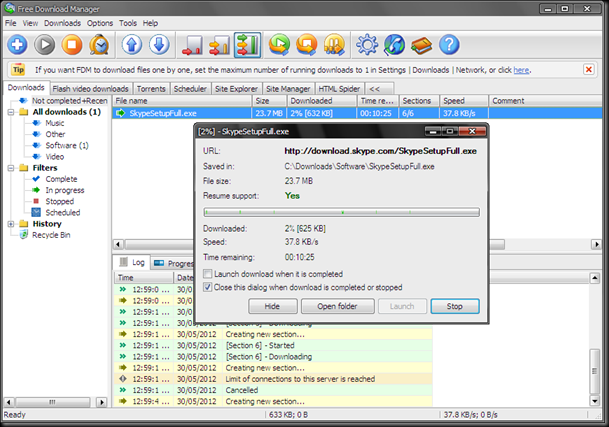The width and height of the screenshot is (609, 427).
Task: Open the Help menu
Action: [150, 23]
